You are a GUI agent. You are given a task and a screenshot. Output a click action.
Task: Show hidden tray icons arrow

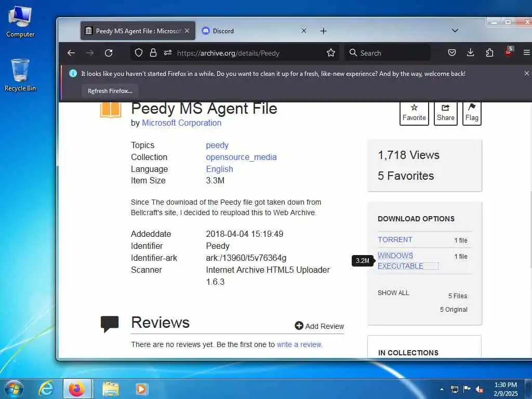pyautogui.click(x=442, y=389)
